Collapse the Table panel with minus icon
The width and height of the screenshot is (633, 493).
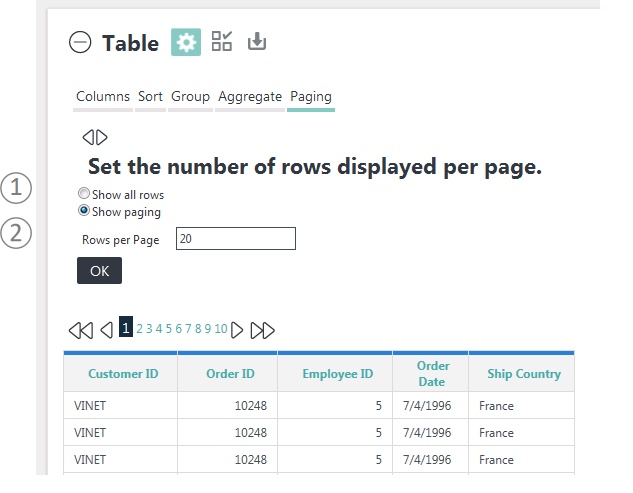[x=80, y=42]
